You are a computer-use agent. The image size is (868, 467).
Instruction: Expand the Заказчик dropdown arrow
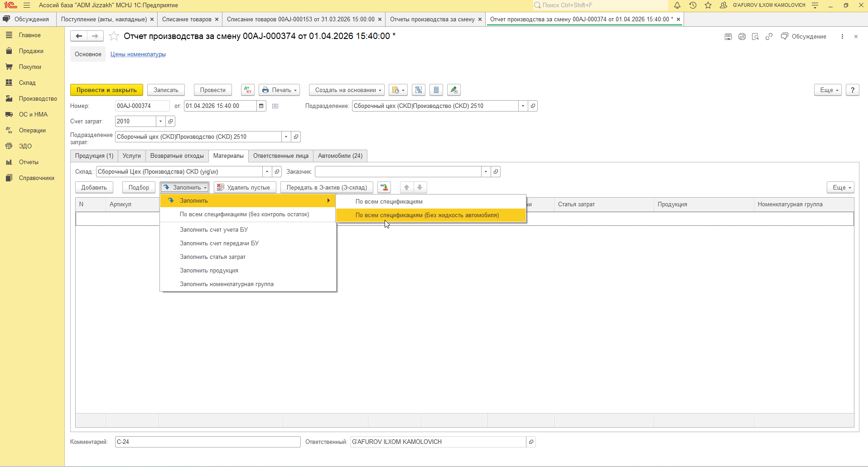click(486, 172)
